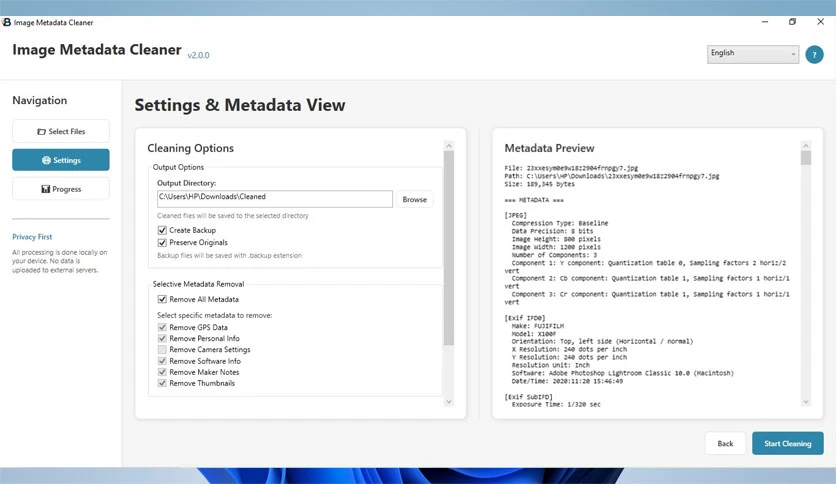836x484 pixels.
Task: Toggle Remove Maker Notes checkbox
Action: click(x=162, y=372)
